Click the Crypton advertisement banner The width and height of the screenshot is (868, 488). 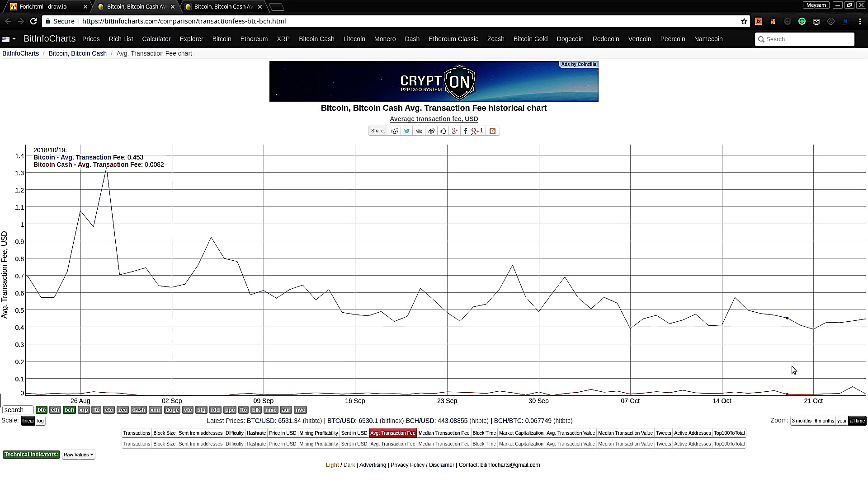[x=434, y=81]
